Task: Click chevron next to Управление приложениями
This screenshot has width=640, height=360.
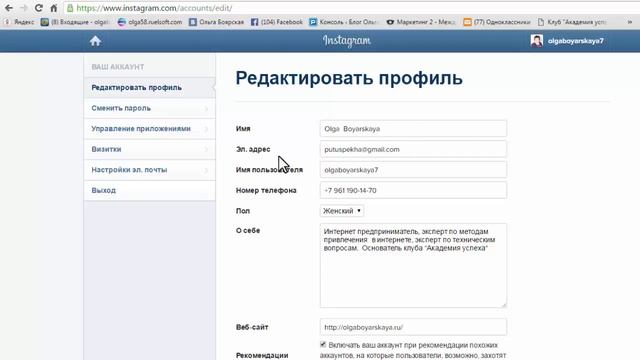Action: tap(206, 129)
